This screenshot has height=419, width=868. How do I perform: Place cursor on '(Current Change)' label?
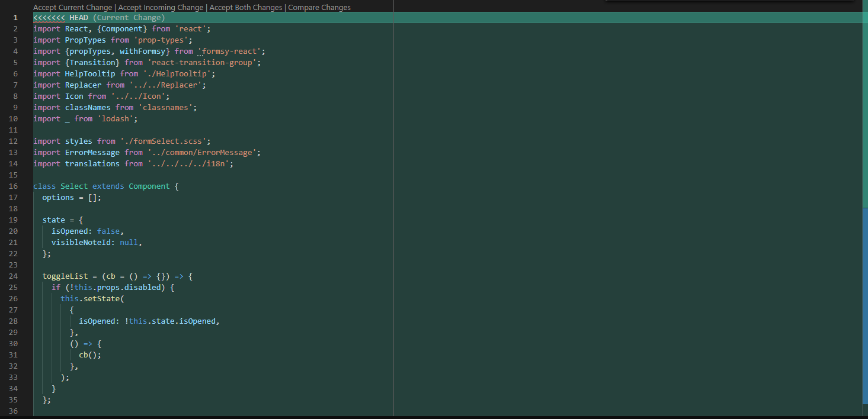click(129, 18)
